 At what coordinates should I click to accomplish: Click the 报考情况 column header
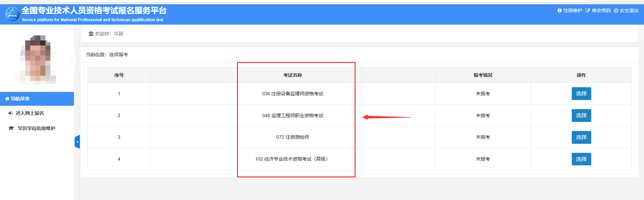[x=483, y=75]
